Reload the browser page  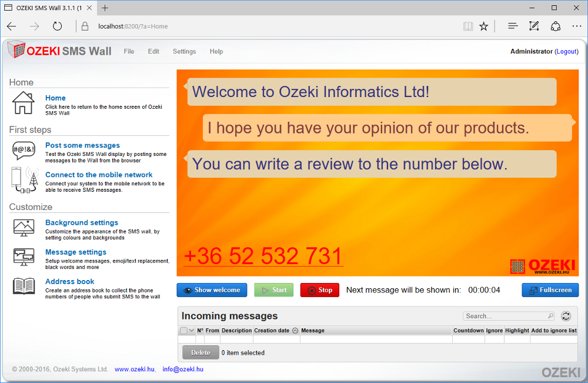57,26
